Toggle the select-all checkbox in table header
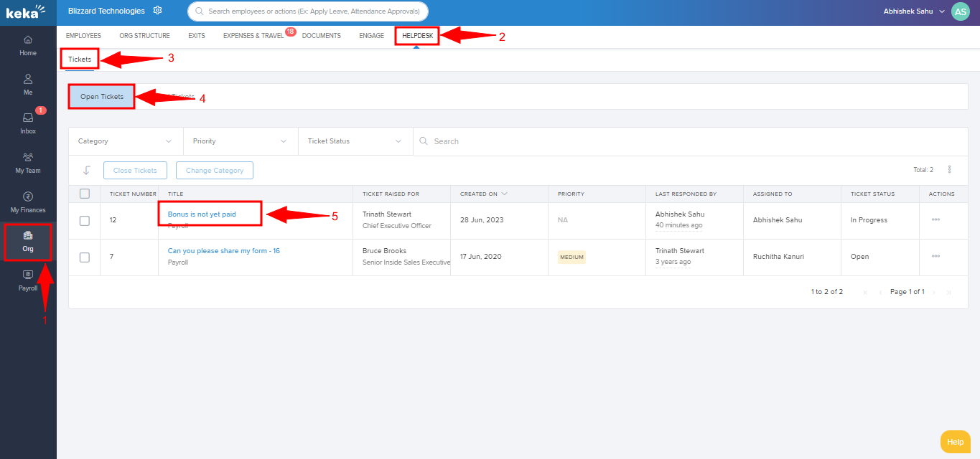The width and height of the screenshot is (980, 459). [85, 194]
